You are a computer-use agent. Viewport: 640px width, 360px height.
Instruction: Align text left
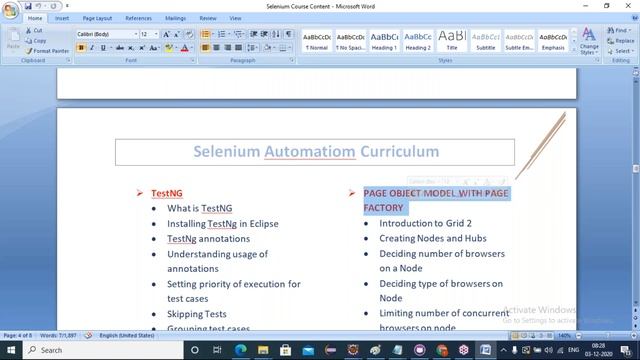[x=205, y=48]
